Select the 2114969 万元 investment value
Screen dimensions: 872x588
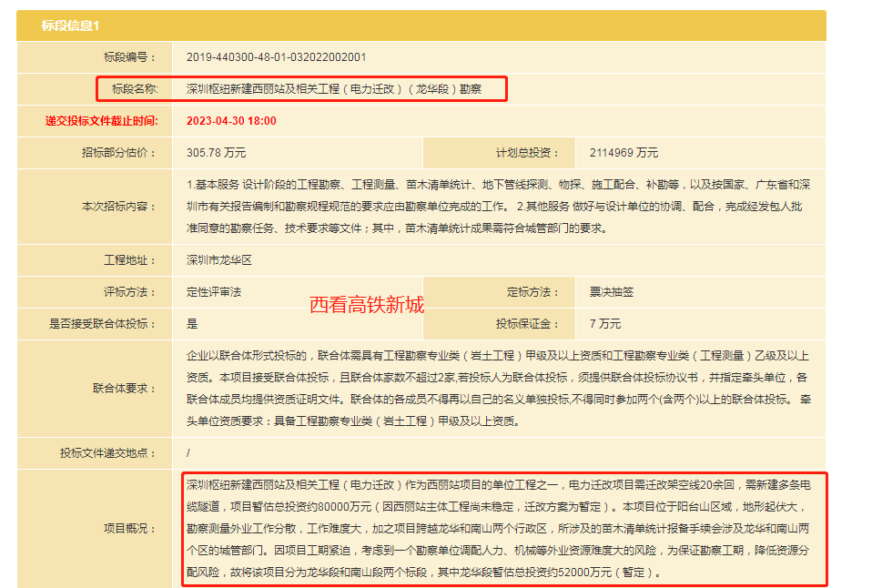tap(624, 152)
